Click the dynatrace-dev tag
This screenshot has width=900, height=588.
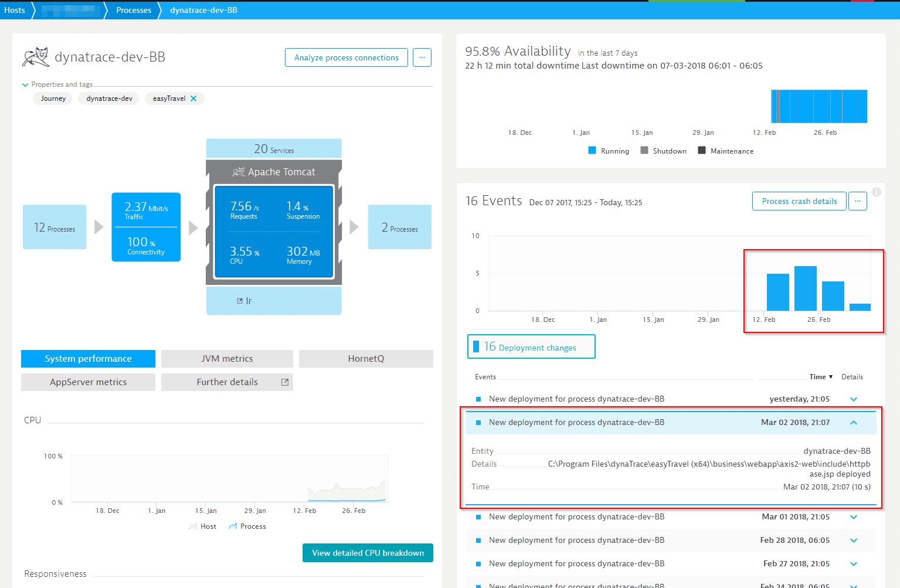point(109,98)
